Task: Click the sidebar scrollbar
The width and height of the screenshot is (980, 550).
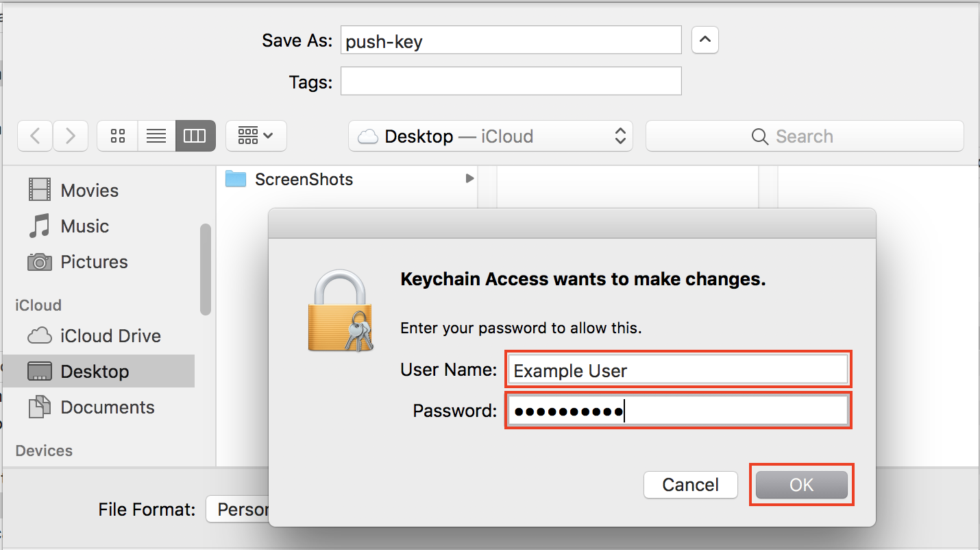Action: click(205, 269)
